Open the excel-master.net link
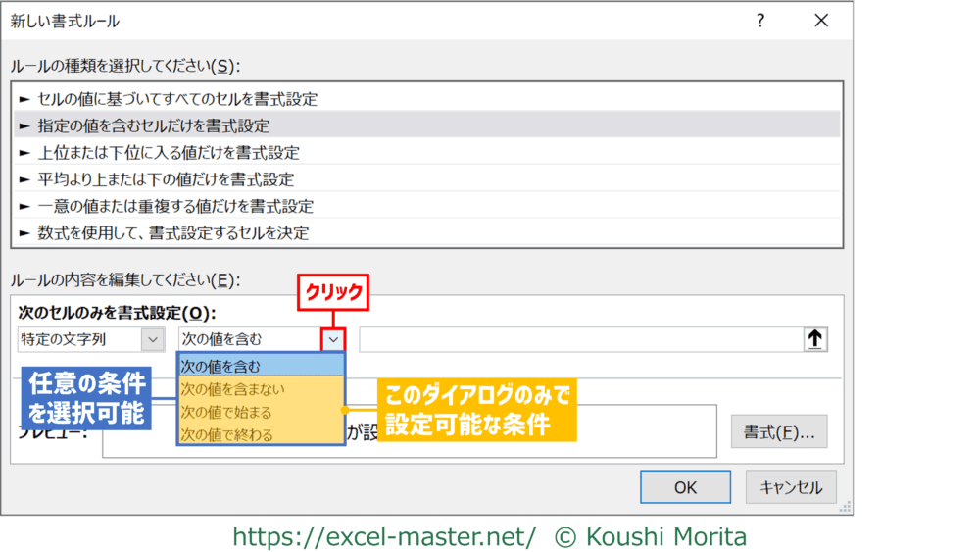The width and height of the screenshot is (980, 552). click(x=384, y=536)
